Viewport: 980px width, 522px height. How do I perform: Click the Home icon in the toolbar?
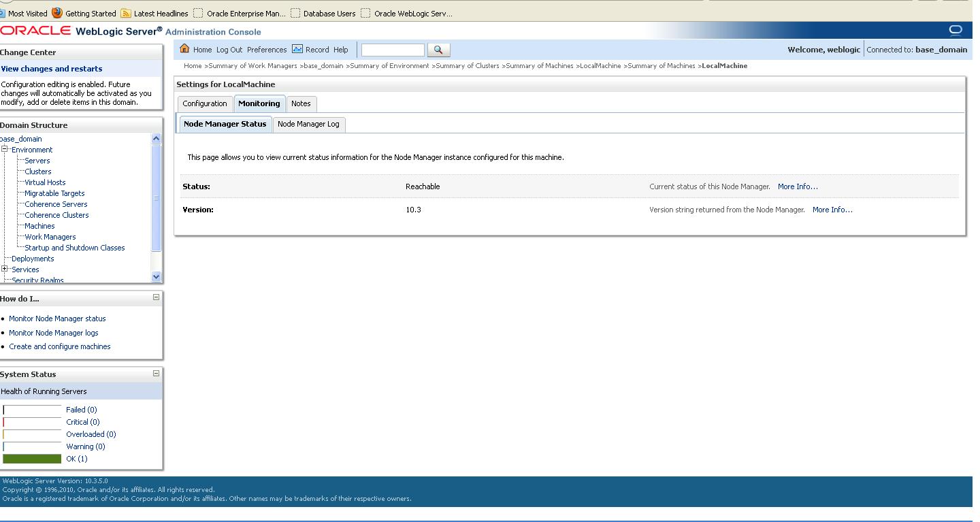click(184, 49)
